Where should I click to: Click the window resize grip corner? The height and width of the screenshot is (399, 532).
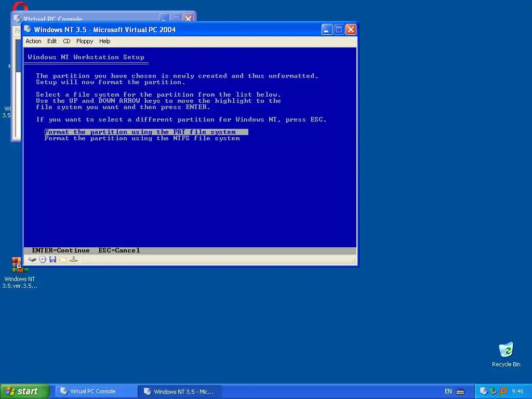coord(353,261)
